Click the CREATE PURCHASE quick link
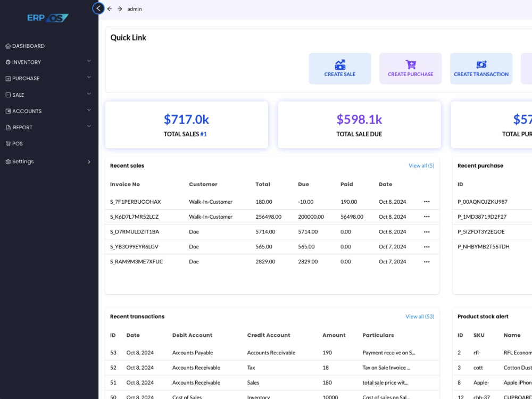532x399 pixels. pos(411,69)
